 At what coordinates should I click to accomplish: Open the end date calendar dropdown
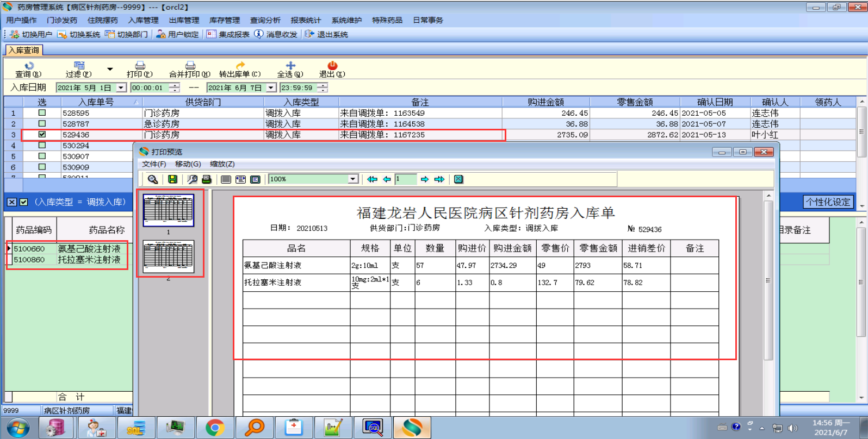click(271, 88)
